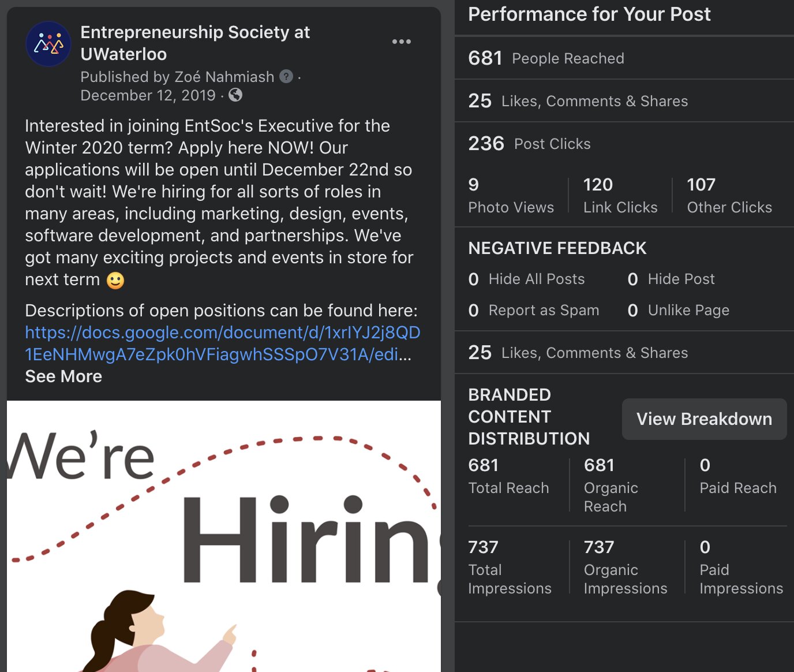
Task: Open the three-dot post options menu
Action: (x=402, y=42)
